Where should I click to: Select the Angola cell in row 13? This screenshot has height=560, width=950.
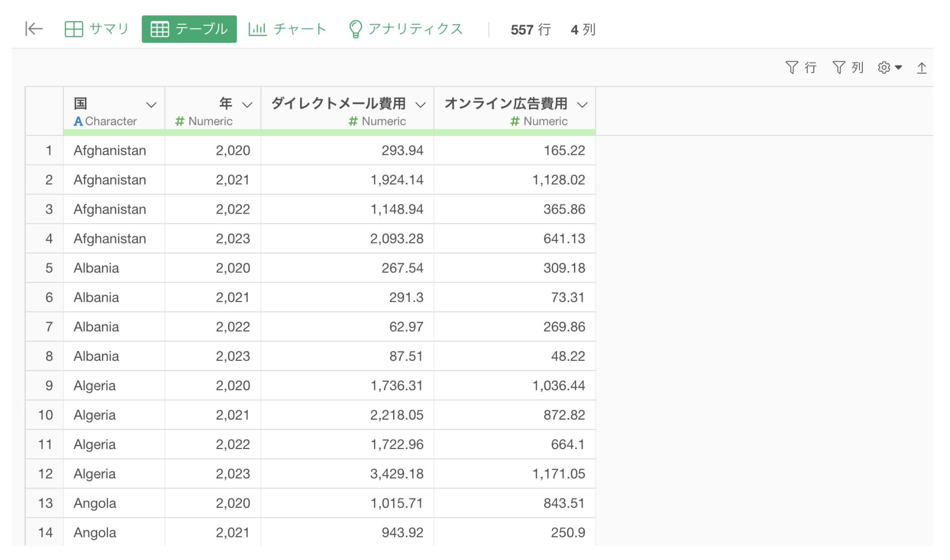[114, 503]
